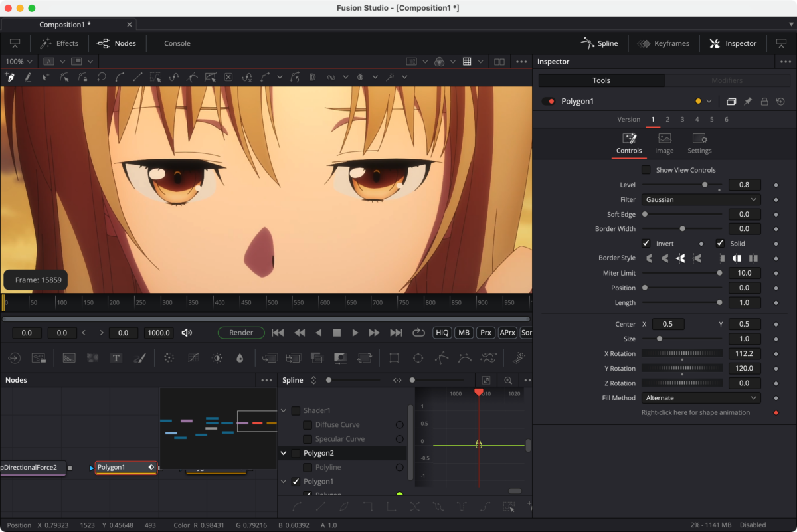The image size is (797, 532).
Task: Click the pin icon in Inspector header
Action: [x=748, y=102]
